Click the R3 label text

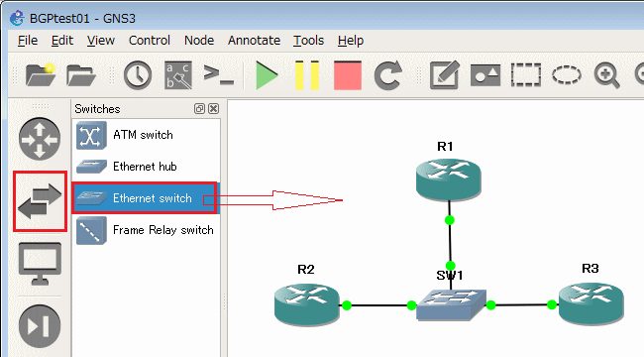point(590,269)
